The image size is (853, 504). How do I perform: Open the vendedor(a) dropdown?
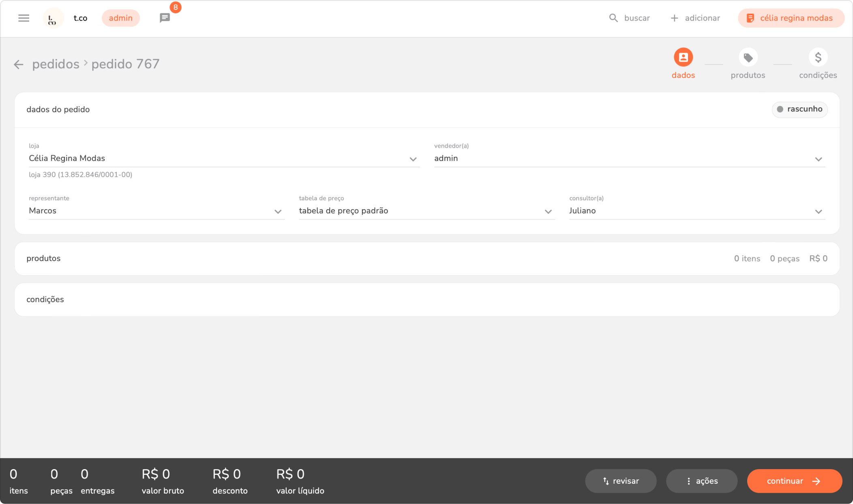[x=818, y=159]
